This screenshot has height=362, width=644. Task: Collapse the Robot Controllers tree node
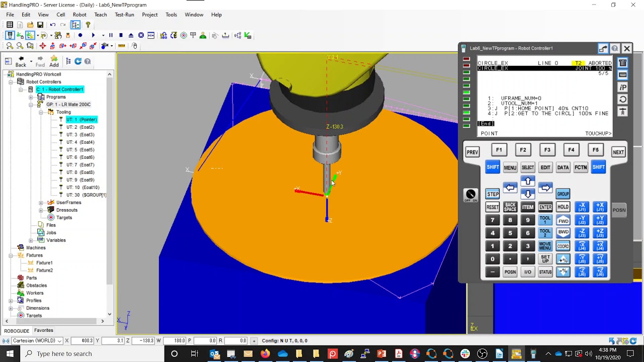(11, 82)
